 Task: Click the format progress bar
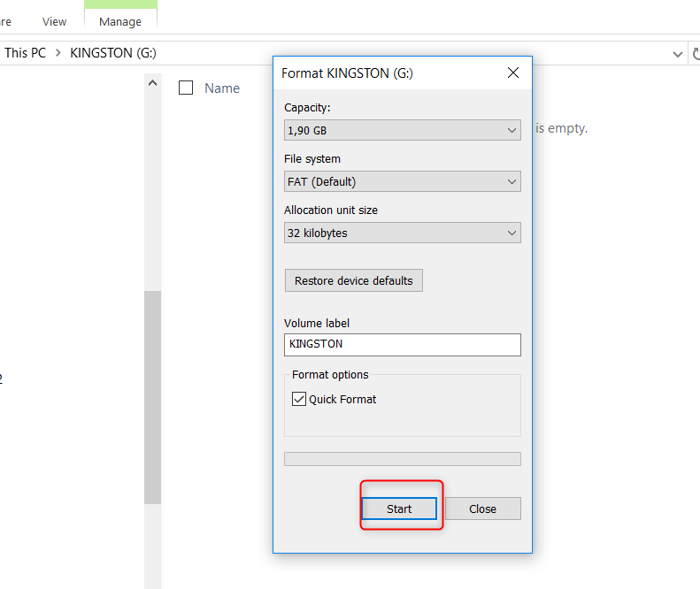[402, 459]
